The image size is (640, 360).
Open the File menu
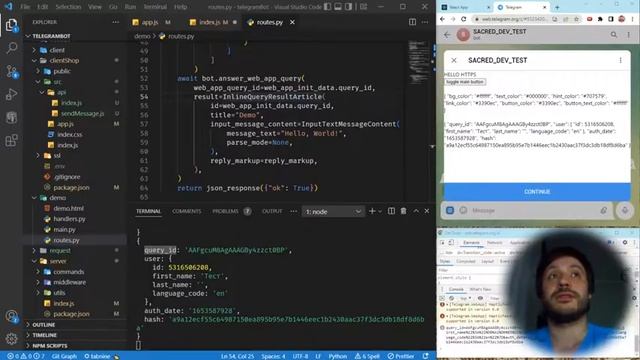pos(25,7)
